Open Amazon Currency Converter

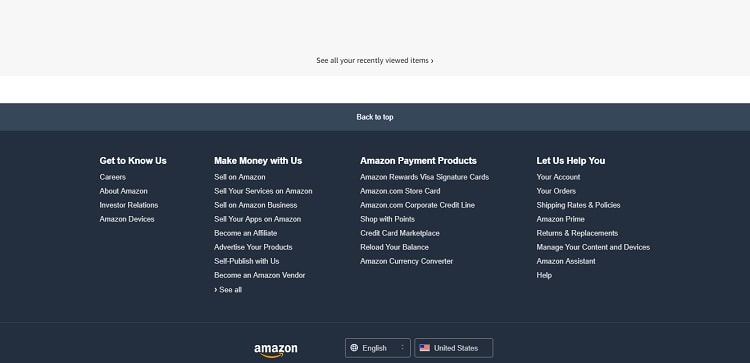407,261
